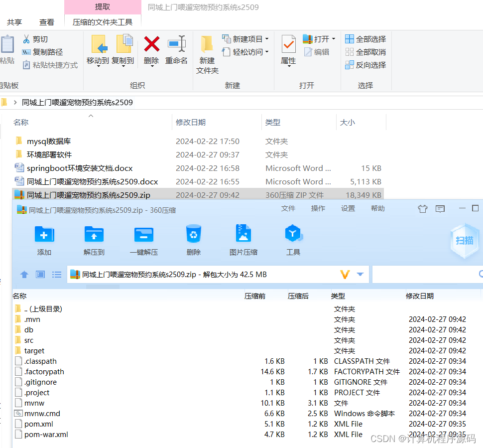This screenshot has width=483, height=448.
Task: Click the Paste shortcut (粘贴快捷方式) icon
Action: click(x=26, y=65)
